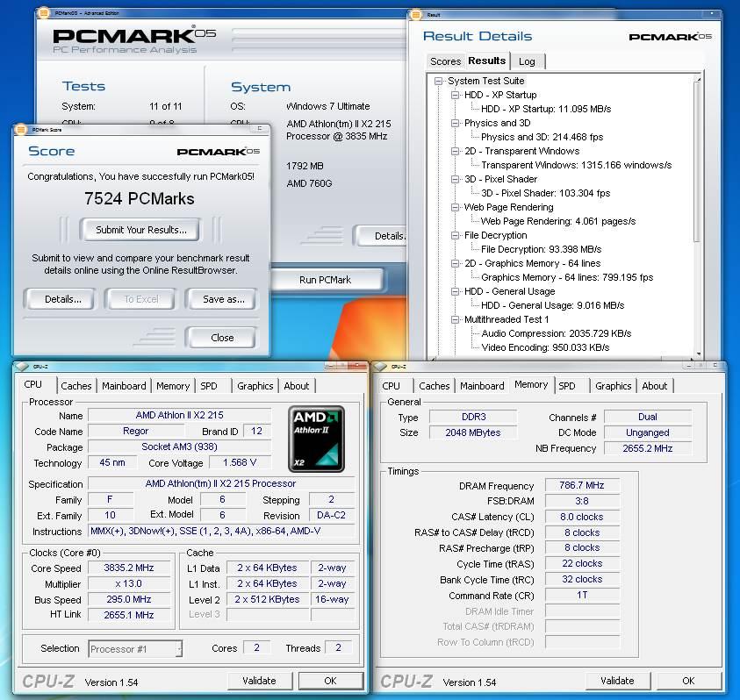Select the Audio Compression result row
Image resolution: width=740 pixels, height=700 pixels.
[557, 333]
